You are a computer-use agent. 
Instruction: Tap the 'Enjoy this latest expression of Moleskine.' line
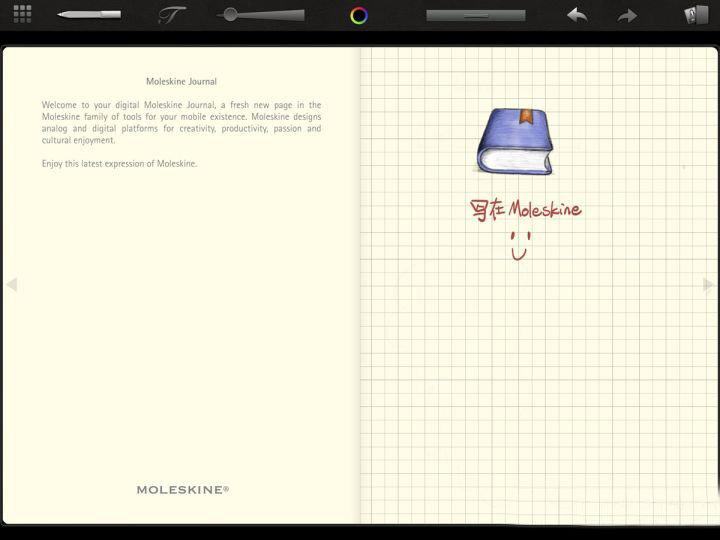click(119, 163)
